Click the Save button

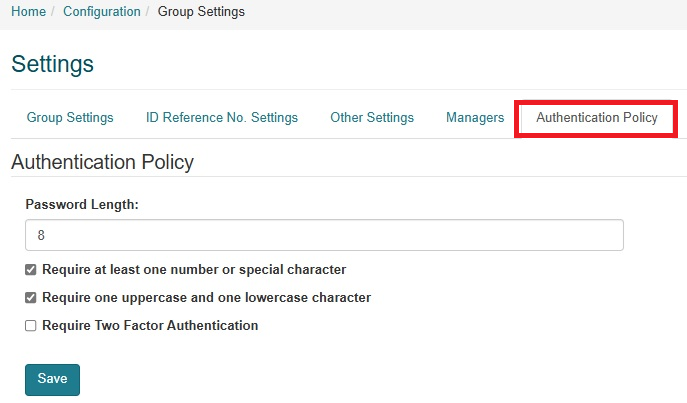coord(53,379)
